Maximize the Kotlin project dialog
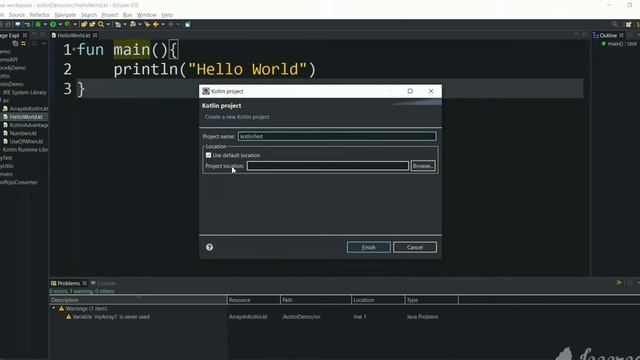This screenshot has width=640, height=360. pos(410,91)
